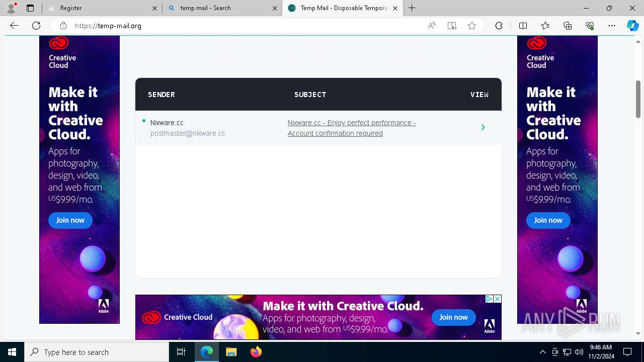
Task: Activate the Read aloud icon
Action: 432,26
